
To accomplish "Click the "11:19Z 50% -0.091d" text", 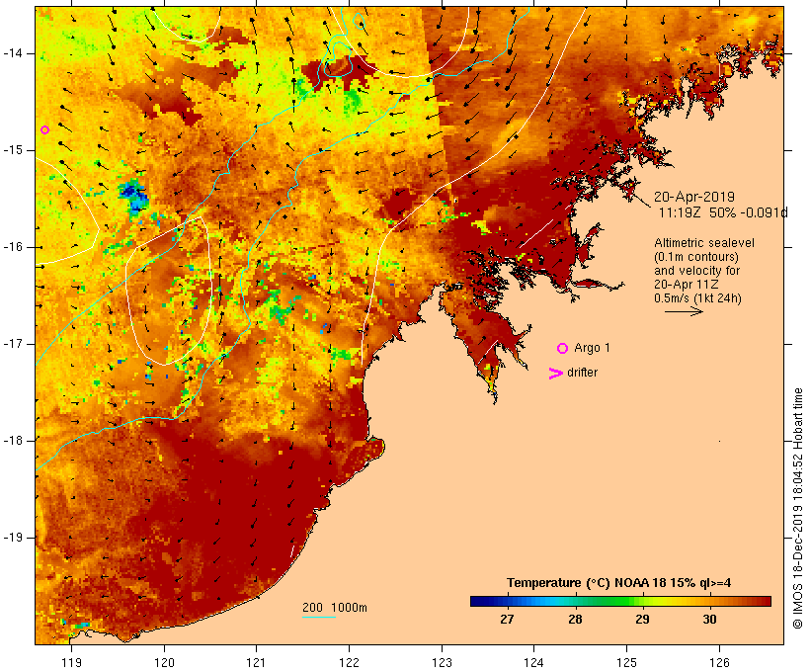I will (x=723, y=212).
